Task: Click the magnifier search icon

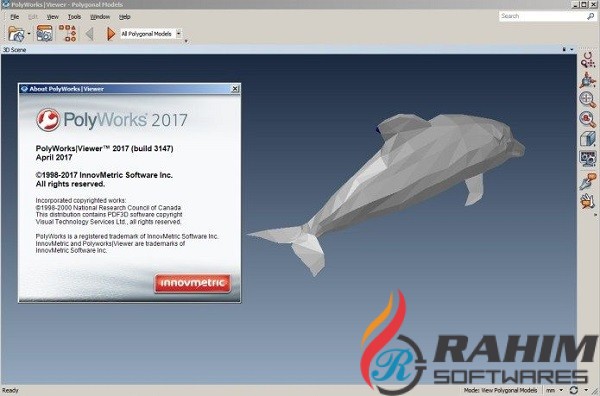Action: tap(590, 16)
